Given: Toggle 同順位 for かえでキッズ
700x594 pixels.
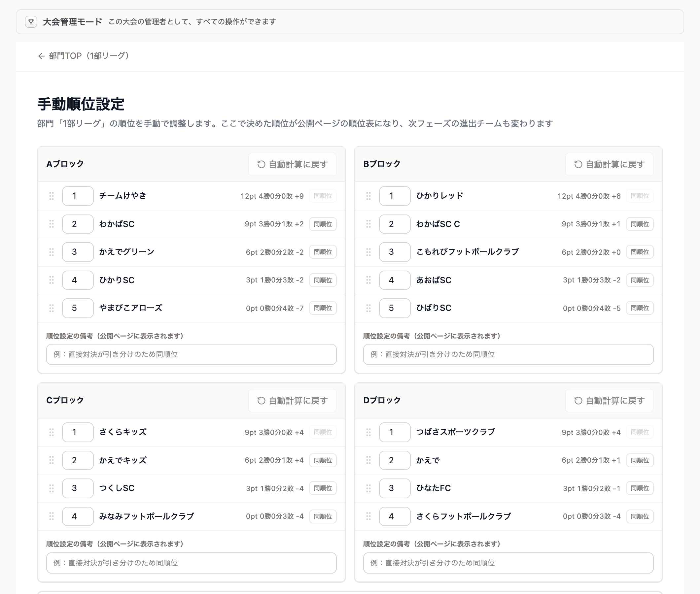Looking at the screenshot, I should tap(323, 460).
